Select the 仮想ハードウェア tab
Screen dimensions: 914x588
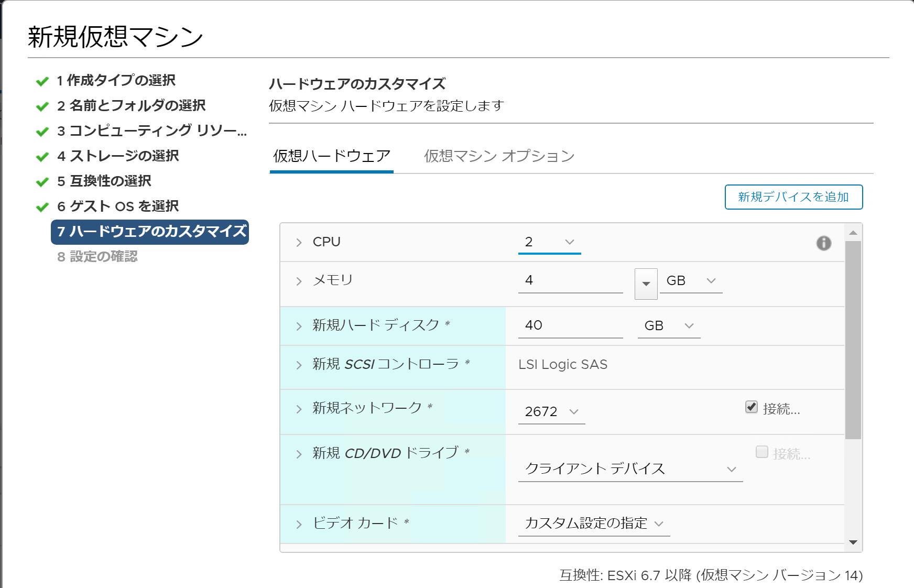(x=332, y=156)
